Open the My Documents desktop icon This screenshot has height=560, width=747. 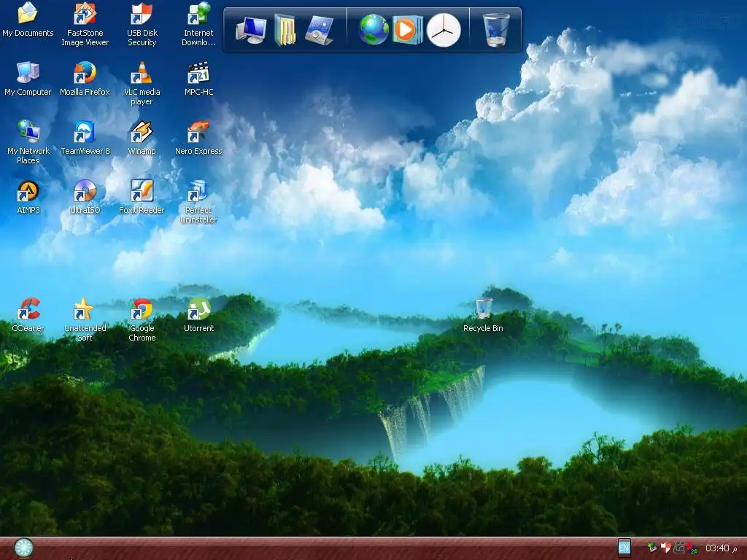click(x=28, y=20)
